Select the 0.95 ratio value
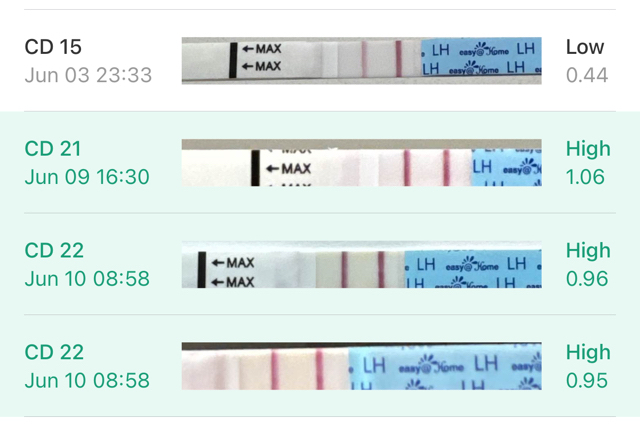 587,380
